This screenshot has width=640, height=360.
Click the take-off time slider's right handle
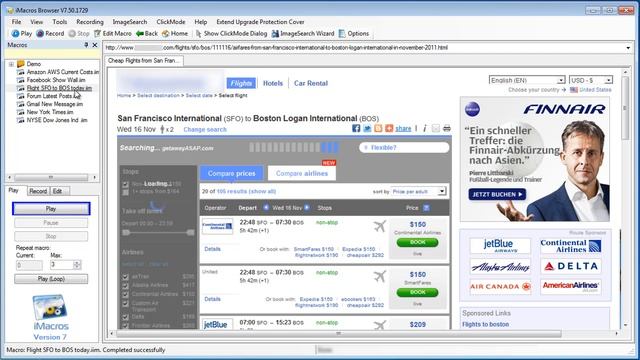(x=191, y=233)
